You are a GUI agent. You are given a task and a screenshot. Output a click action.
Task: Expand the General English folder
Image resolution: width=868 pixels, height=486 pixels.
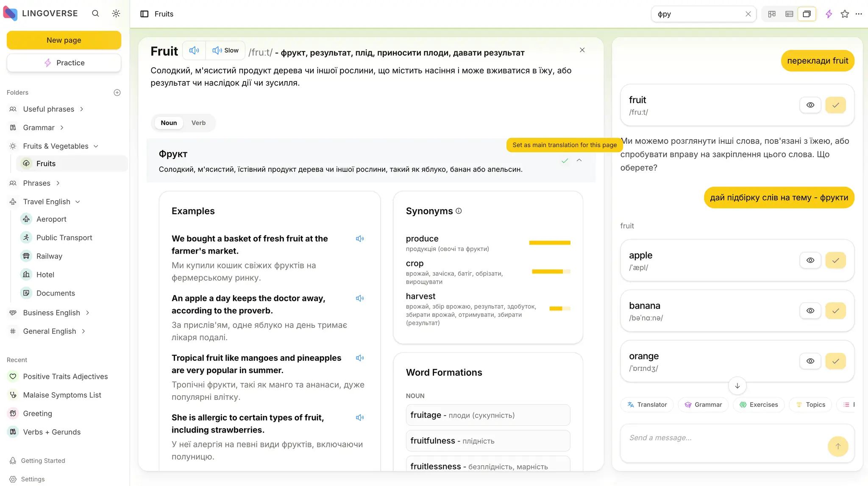click(x=83, y=331)
